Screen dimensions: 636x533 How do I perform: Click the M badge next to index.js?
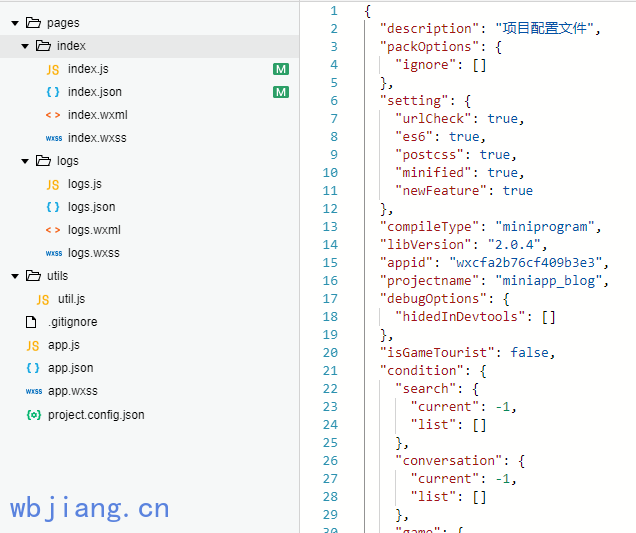(x=281, y=69)
